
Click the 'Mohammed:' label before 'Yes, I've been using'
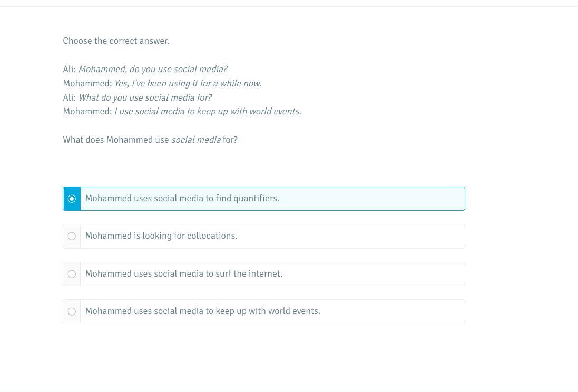(x=87, y=84)
